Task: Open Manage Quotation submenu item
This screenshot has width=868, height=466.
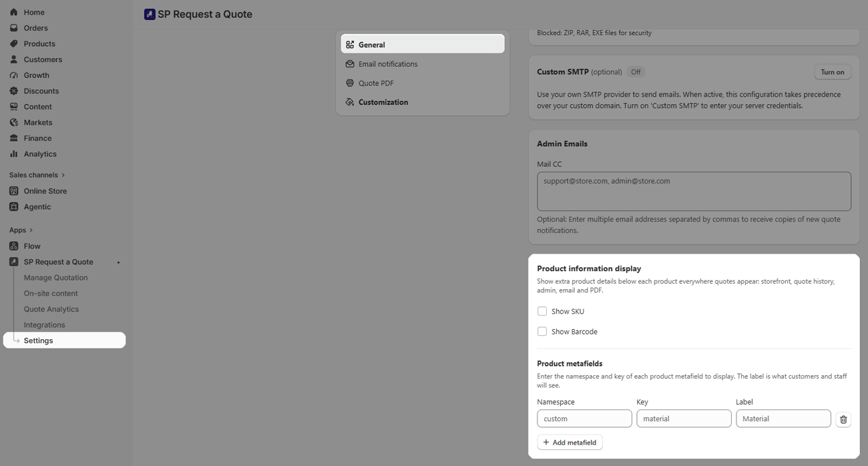Action: [55, 278]
